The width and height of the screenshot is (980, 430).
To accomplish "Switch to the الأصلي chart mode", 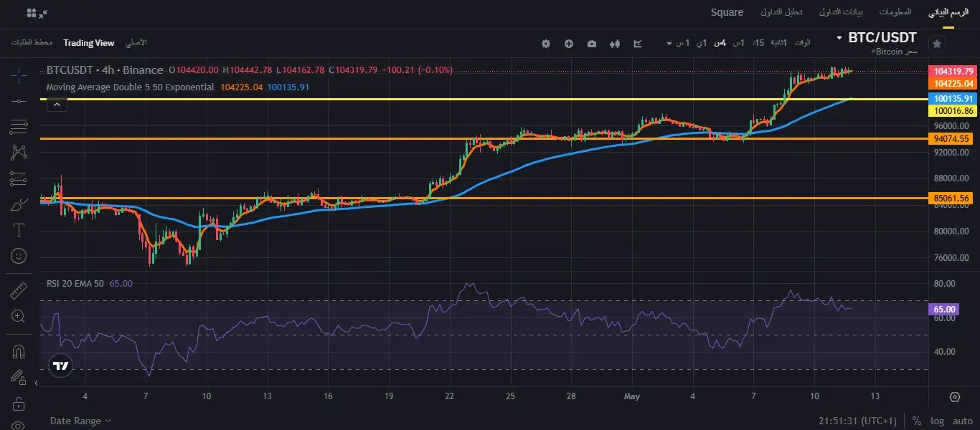I will point(136,43).
